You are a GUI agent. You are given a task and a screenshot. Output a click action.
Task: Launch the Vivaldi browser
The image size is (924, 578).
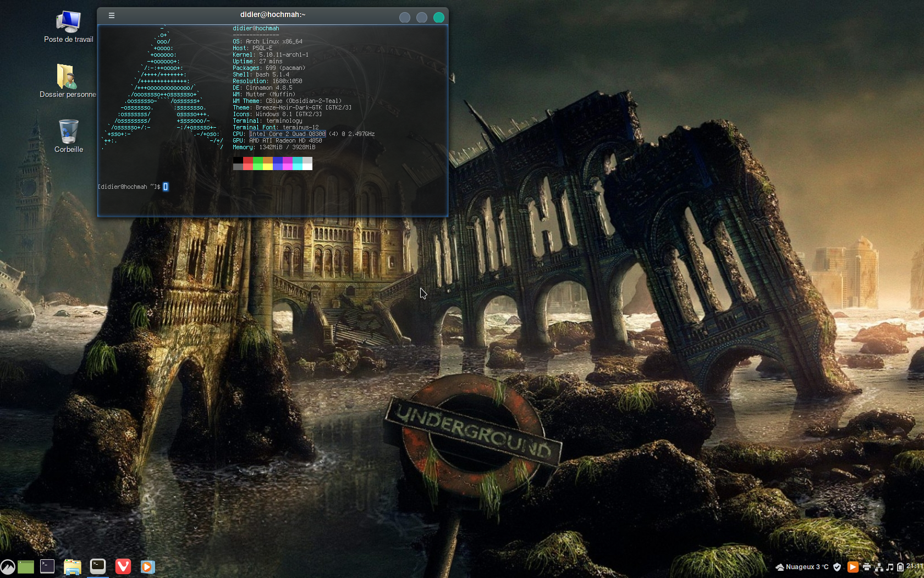click(123, 566)
